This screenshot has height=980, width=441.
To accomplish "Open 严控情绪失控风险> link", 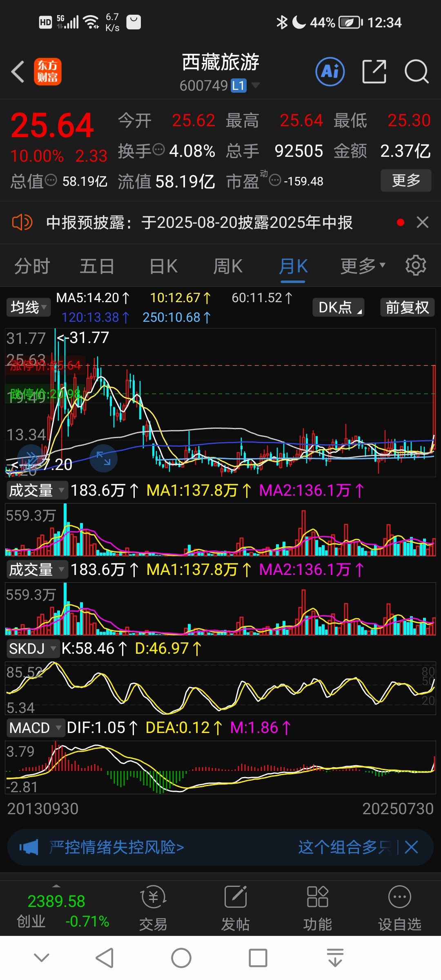I will pos(117,847).
